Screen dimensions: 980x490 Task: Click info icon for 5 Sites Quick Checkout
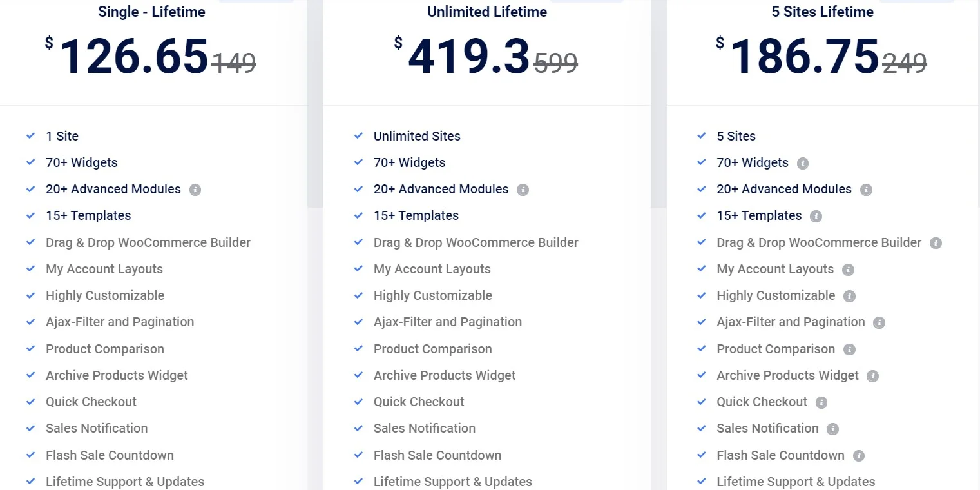(x=821, y=402)
